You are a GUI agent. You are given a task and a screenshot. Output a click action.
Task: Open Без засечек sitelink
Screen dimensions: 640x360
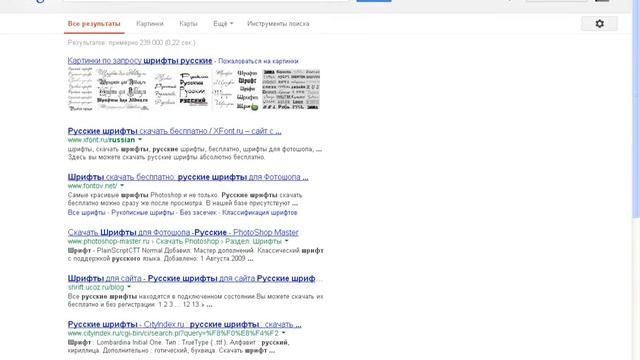point(198,213)
